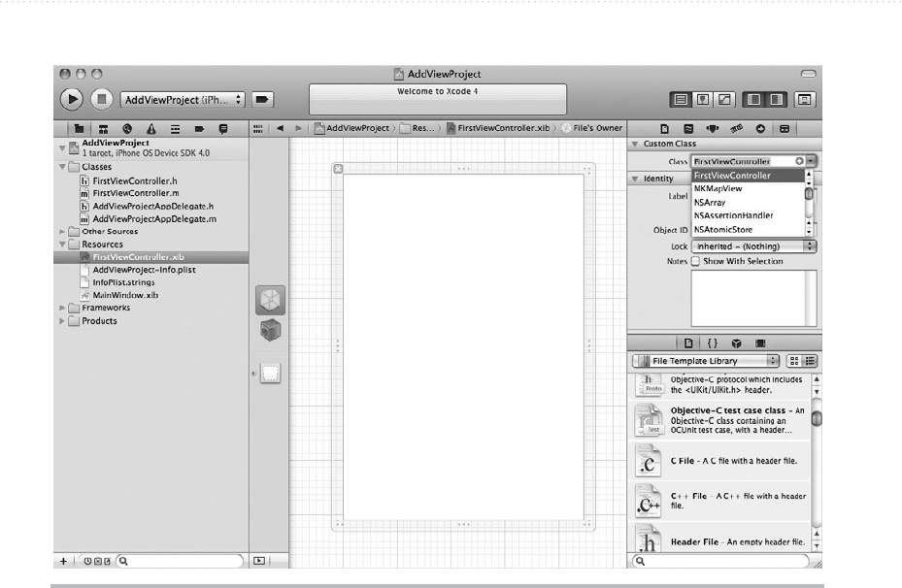
Task: Select the Version editor button
Action: (x=724, y=99)
